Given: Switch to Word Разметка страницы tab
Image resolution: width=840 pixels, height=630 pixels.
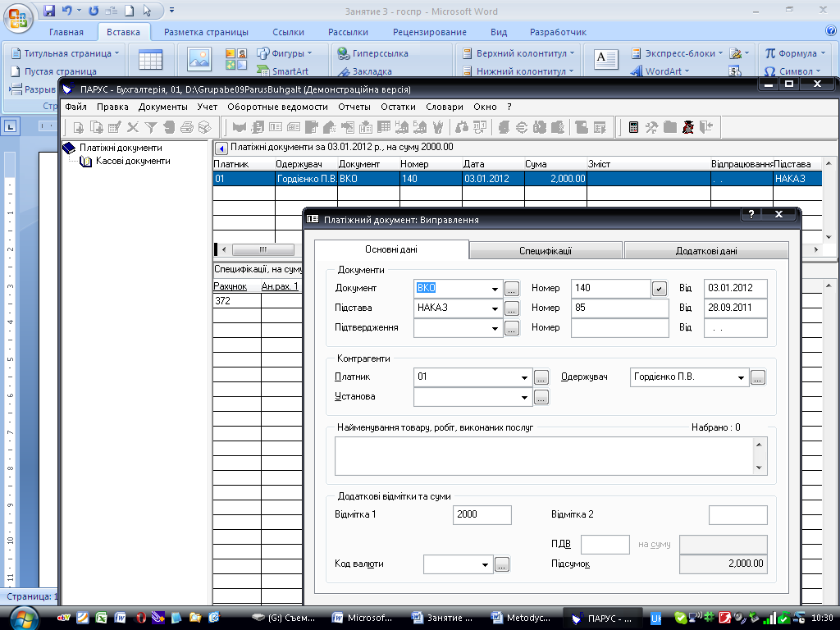Looking at the screenshot, I should pyautogui.click(x=206, y=32).
